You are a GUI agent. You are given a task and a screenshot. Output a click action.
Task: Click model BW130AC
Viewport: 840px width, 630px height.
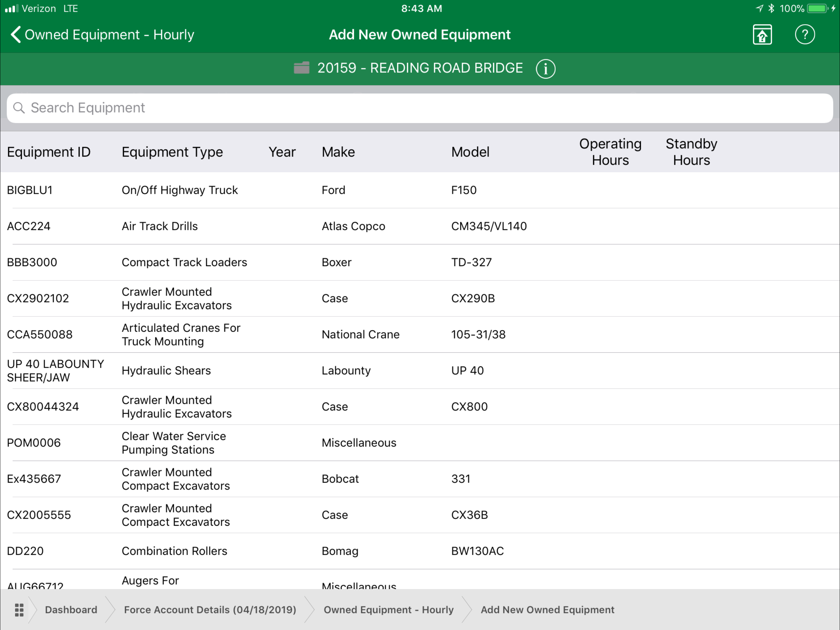pos(477,551)
